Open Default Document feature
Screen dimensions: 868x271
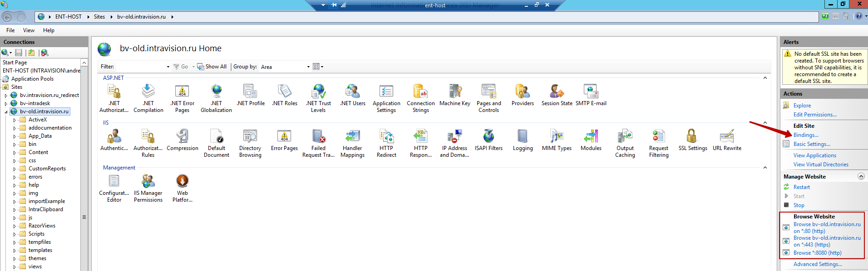tap(217, 143)
